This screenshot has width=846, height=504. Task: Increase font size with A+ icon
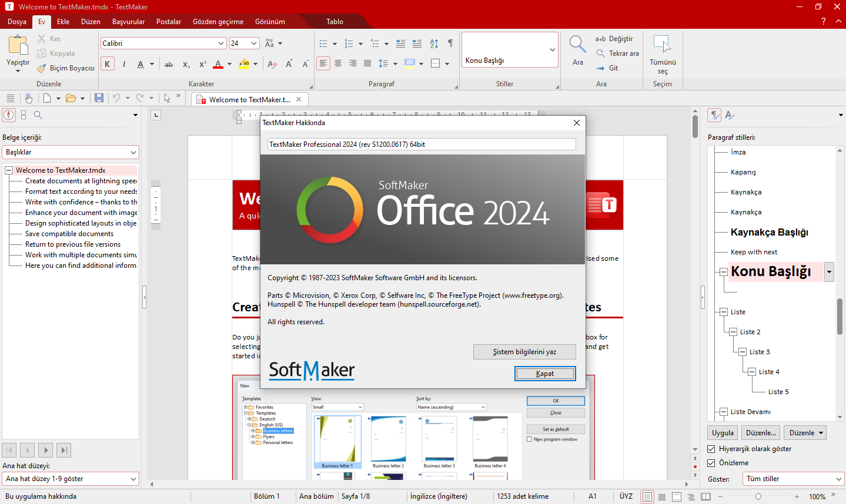289,64
